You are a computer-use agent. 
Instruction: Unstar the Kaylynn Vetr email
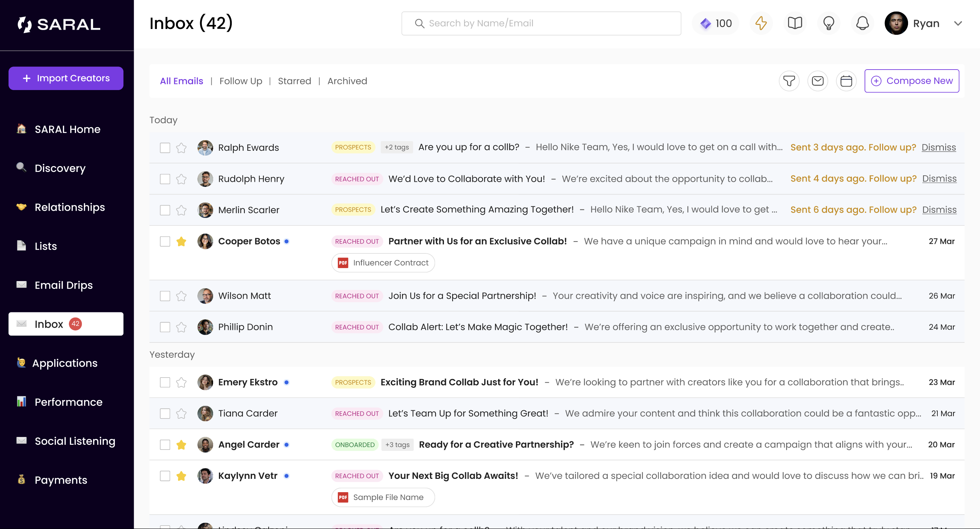181,476
